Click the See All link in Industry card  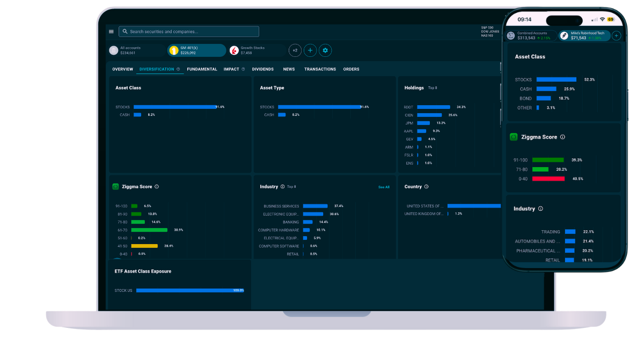tap(384, 187)
